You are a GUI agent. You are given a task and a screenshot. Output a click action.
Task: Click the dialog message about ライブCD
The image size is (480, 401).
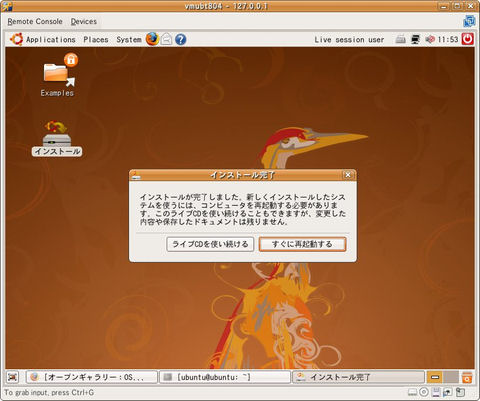(243, 209)
